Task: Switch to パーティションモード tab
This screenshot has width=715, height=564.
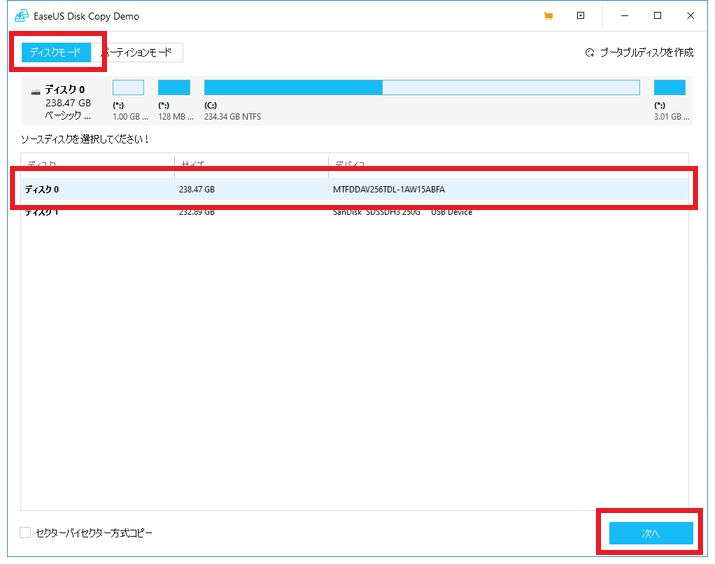Action: pos(140,52)
